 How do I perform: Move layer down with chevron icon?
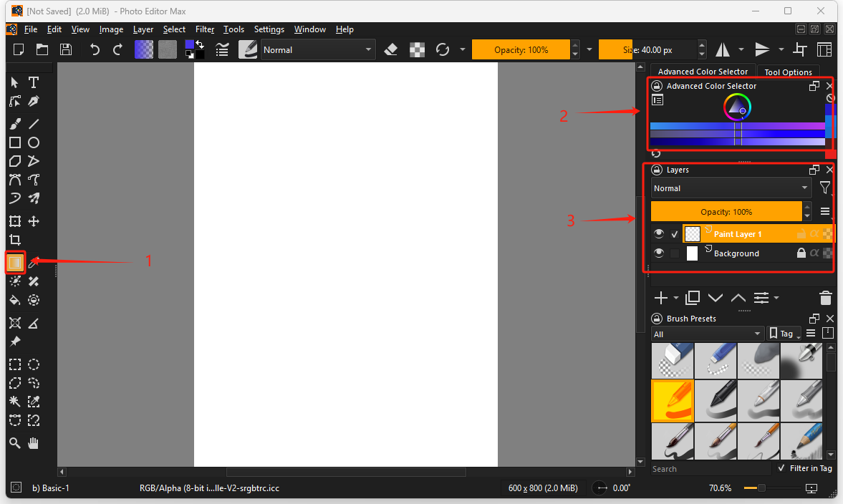[x=715, y=298]
